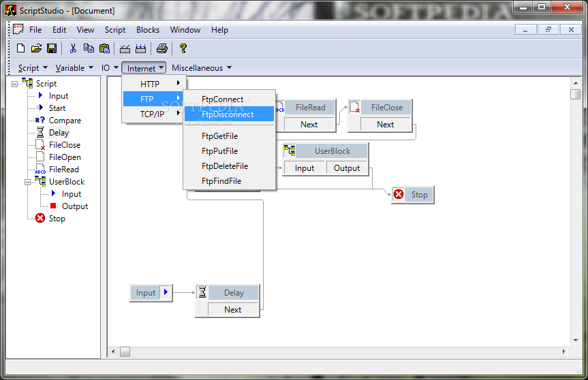Viewport: 588px width, 380px height.
Task: Expand the HTTP submenu
Action: pyautogui.click(x=154, y=84)
